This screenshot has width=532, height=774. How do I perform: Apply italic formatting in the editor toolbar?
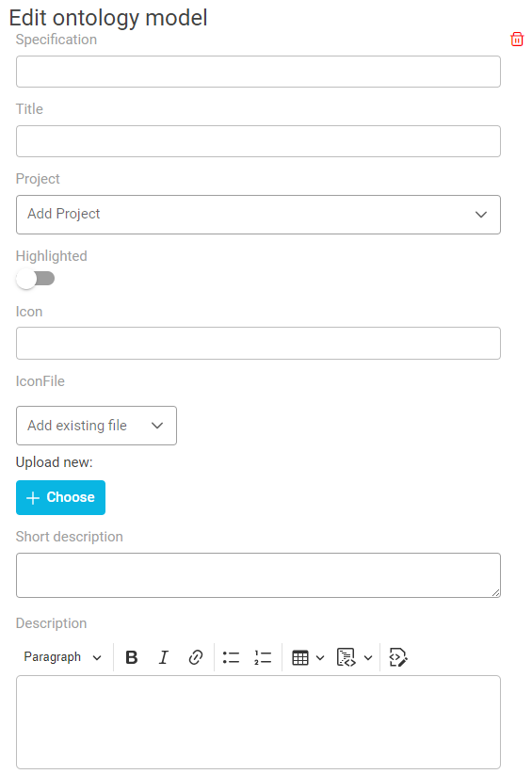[163, 657]
